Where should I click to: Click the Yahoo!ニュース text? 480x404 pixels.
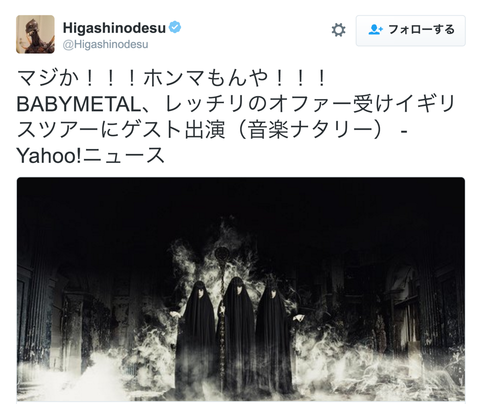pyautogui.click(x=91, y=155)
